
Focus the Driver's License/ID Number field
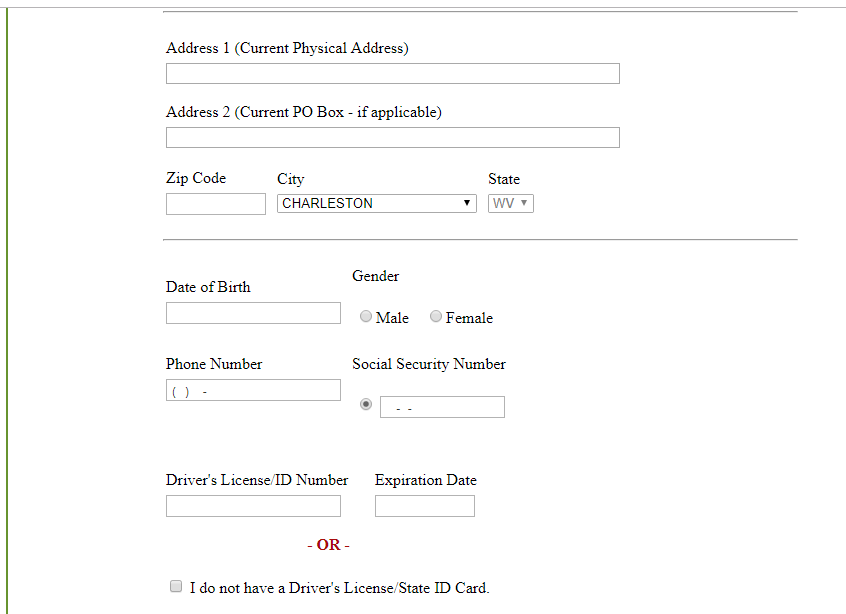[253, 507]
